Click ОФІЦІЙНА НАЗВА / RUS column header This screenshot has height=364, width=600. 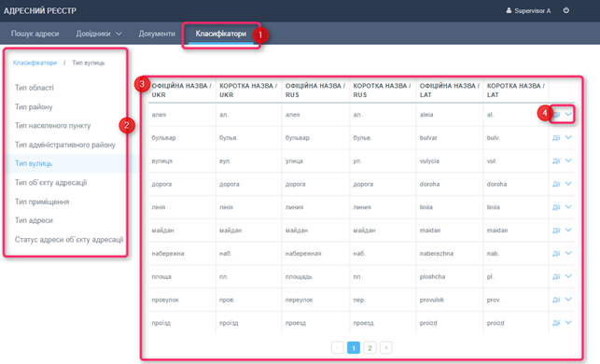click(315, 91)
